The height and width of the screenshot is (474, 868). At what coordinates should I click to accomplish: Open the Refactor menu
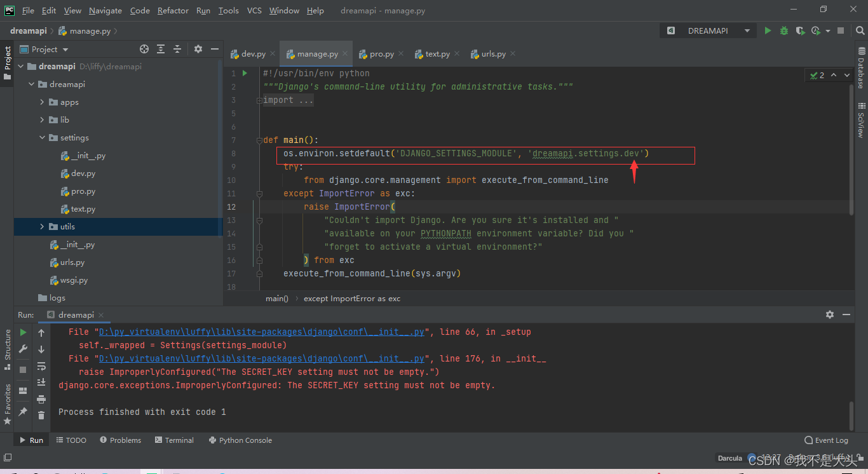coord(173,10)
